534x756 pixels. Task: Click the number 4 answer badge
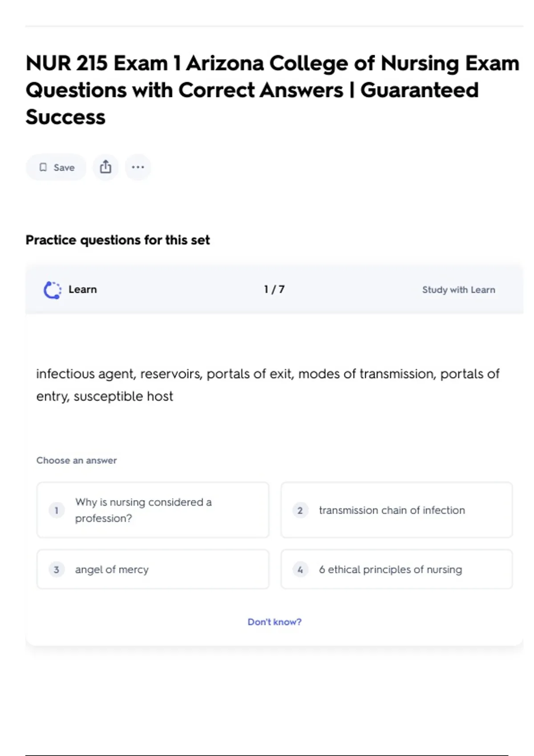[300, 570]
